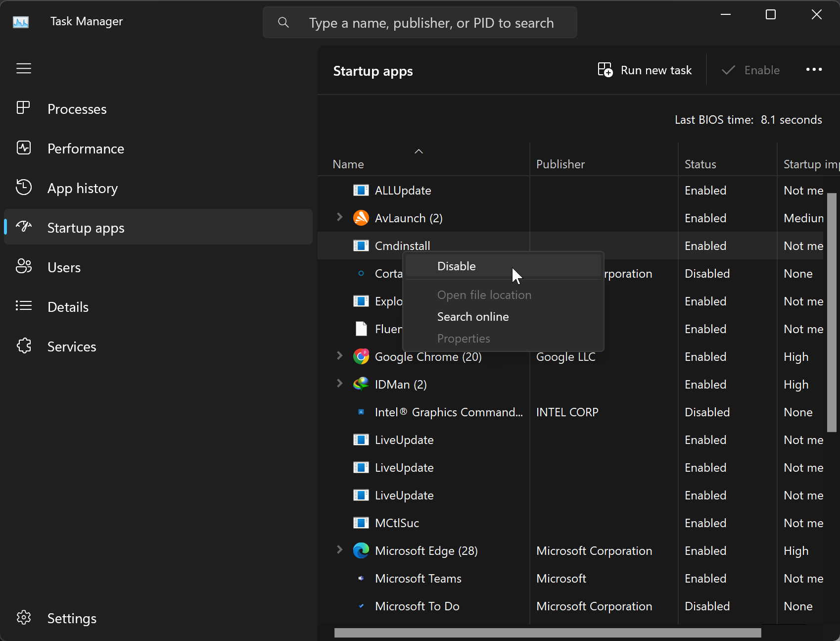Focus the name, publisher, PID search box
The height and width of the screenshot is (641, 840).
coord(420,22)
